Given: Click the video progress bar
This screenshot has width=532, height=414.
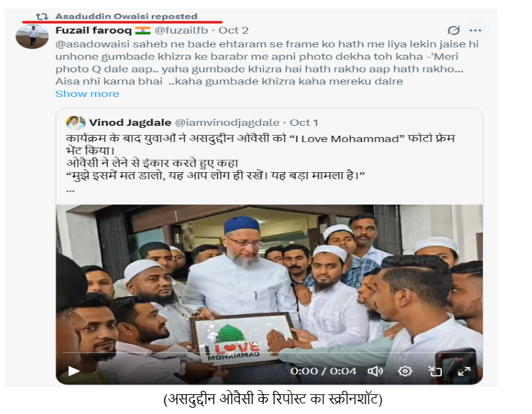Looking at the screenshot, I should [269, 354].
